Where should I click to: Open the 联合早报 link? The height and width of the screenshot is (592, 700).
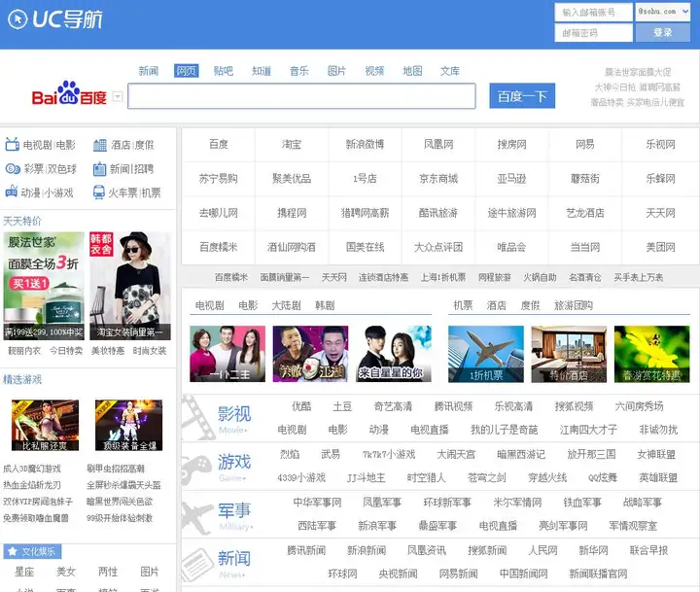point(648,550)
